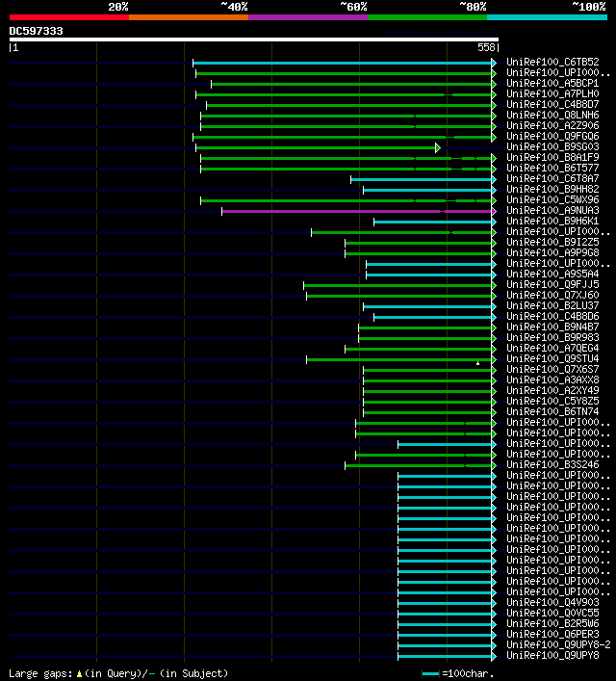Click UniRef100_B6TN74 hit name

point(552,411)
